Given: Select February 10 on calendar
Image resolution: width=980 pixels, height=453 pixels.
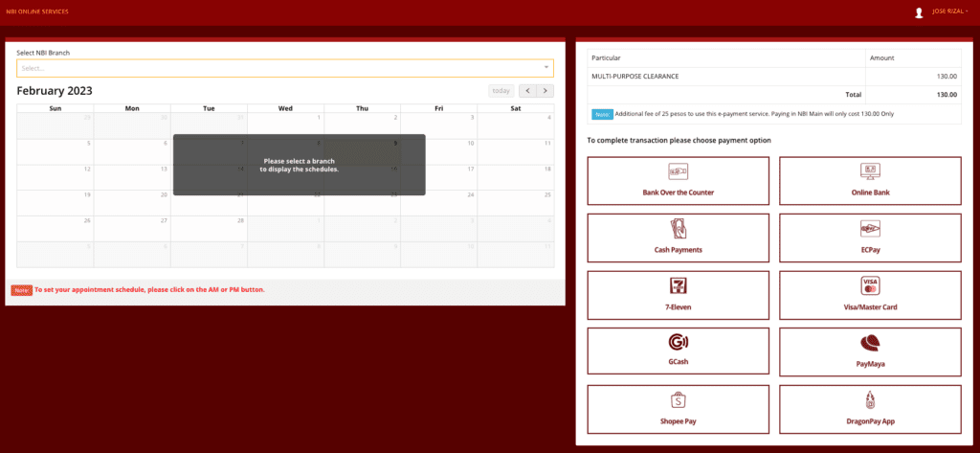Looking at the screenshot, I should [438, 151].
